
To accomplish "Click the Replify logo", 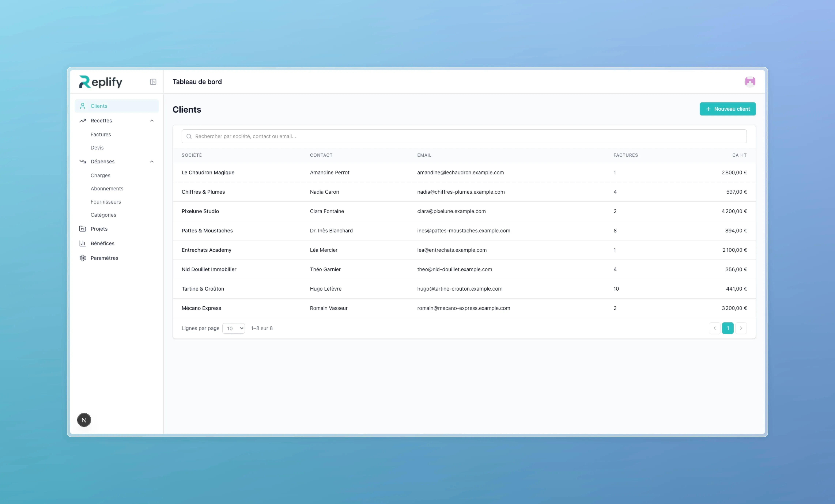I will point(101,82).
